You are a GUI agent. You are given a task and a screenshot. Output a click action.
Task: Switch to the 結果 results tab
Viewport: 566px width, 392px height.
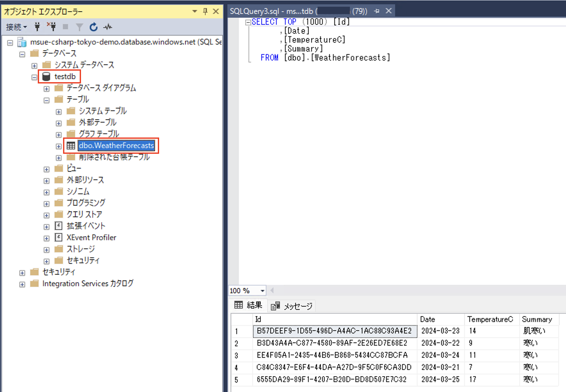[x=253, y=305]
